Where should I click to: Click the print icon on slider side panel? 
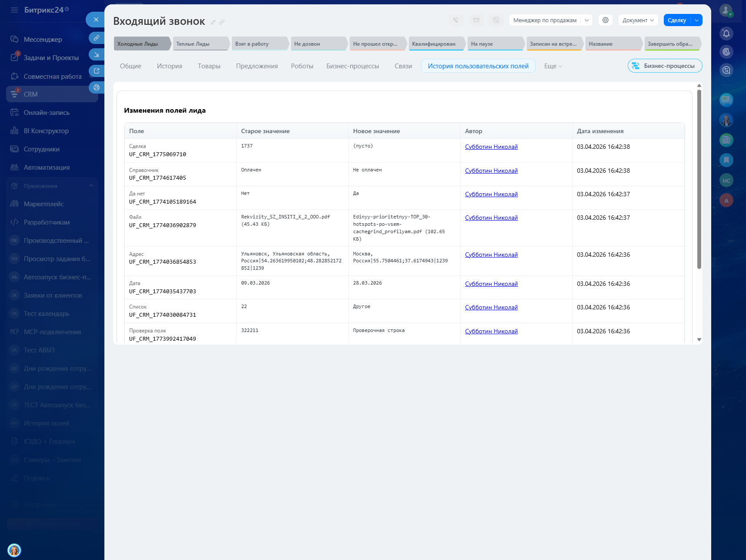point(96,87)
